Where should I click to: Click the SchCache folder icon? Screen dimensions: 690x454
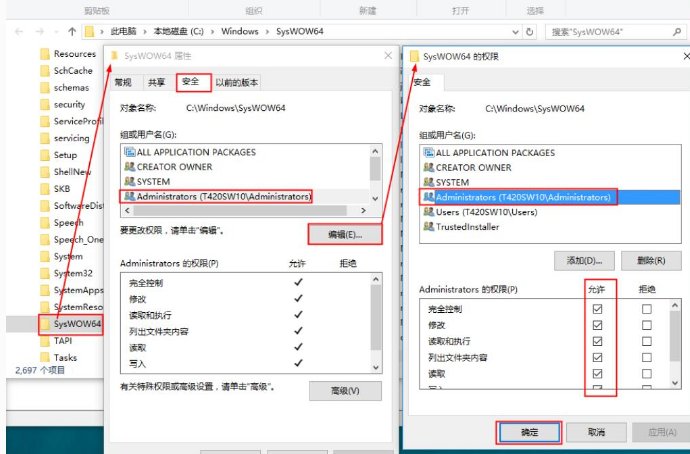[x=44, y=71]
